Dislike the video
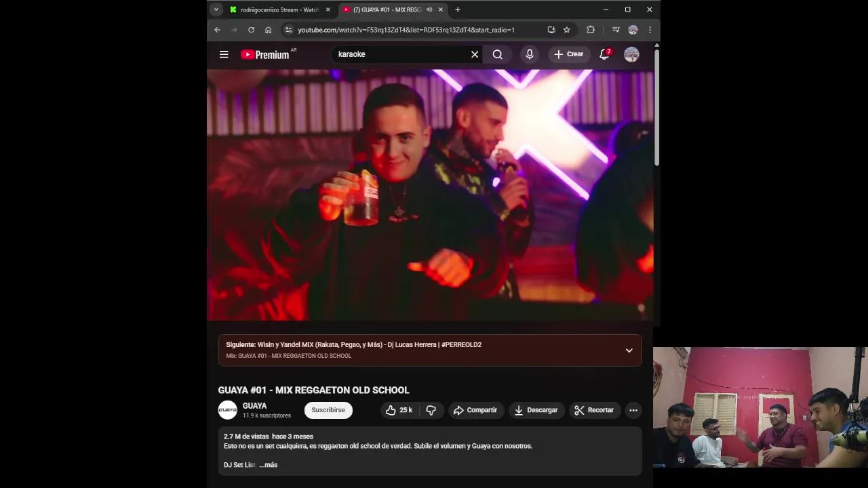The image size is (868, 488). (431, 410)
